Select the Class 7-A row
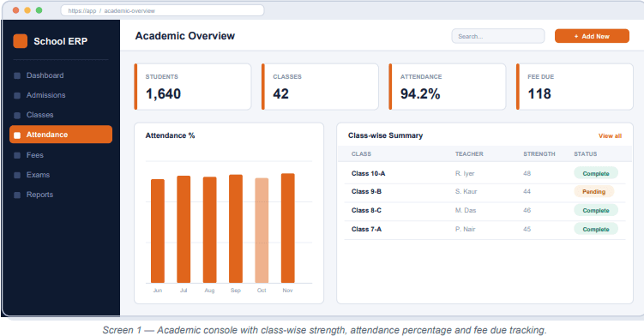The image size is (644, 336). 485,230
